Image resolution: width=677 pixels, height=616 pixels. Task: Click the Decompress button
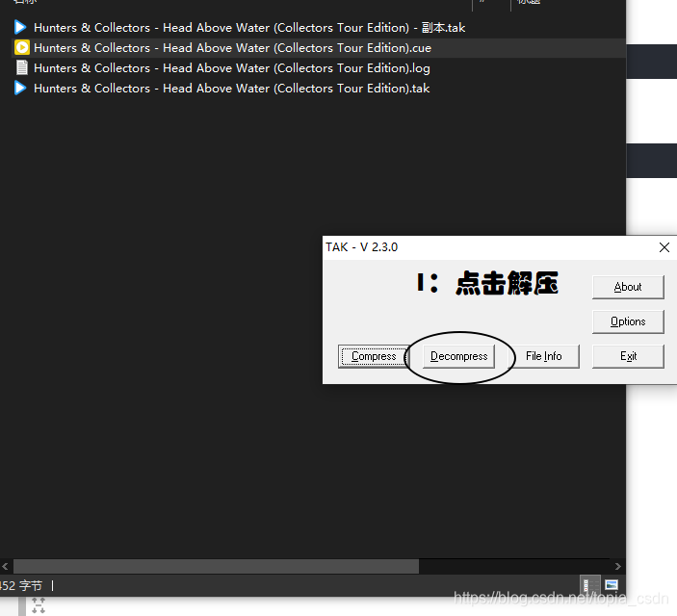458,356
